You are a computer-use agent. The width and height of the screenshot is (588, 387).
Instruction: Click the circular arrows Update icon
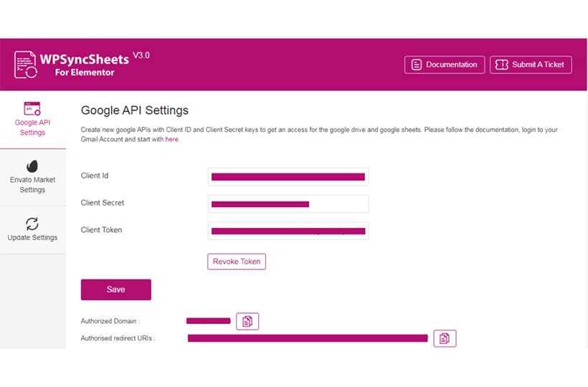pos(32,224)
